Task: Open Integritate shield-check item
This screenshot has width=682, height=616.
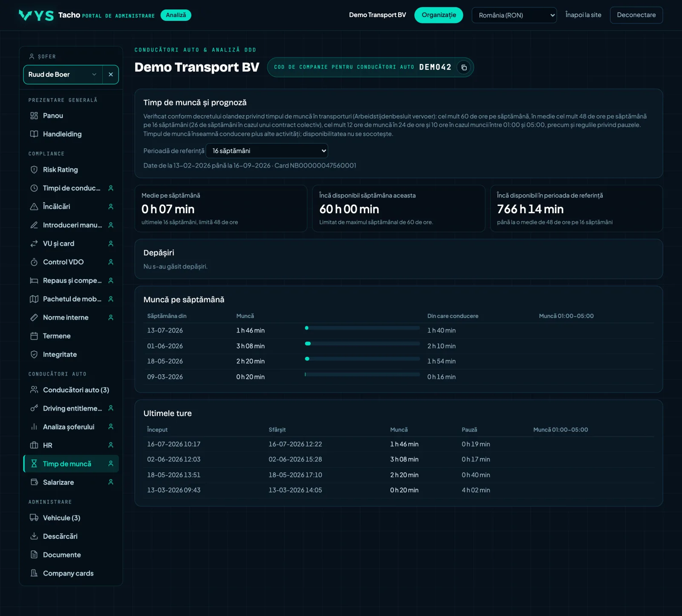Action: pyautogui.click(x=71, y=354)
